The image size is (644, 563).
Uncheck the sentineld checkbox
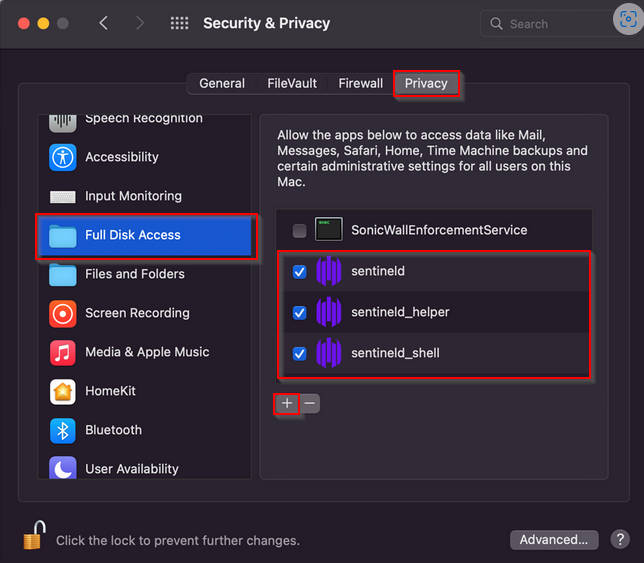(299, 271)
